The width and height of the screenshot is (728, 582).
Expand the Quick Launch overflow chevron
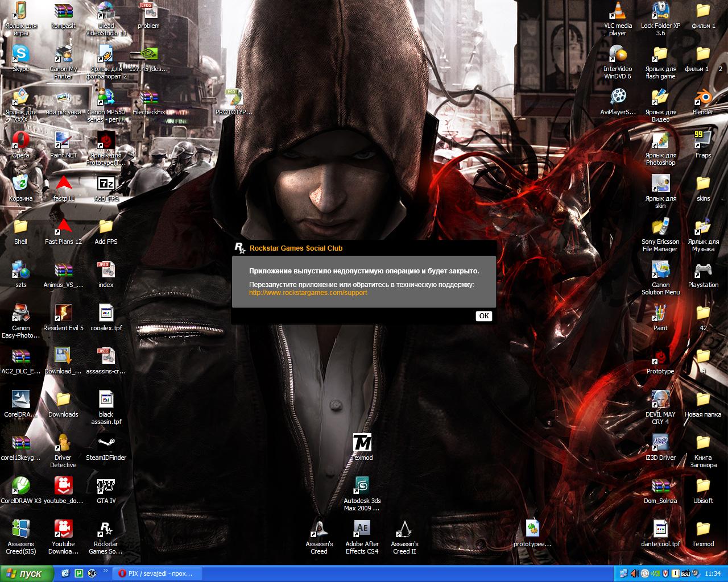pyautogui.click(x=106, y=569)
